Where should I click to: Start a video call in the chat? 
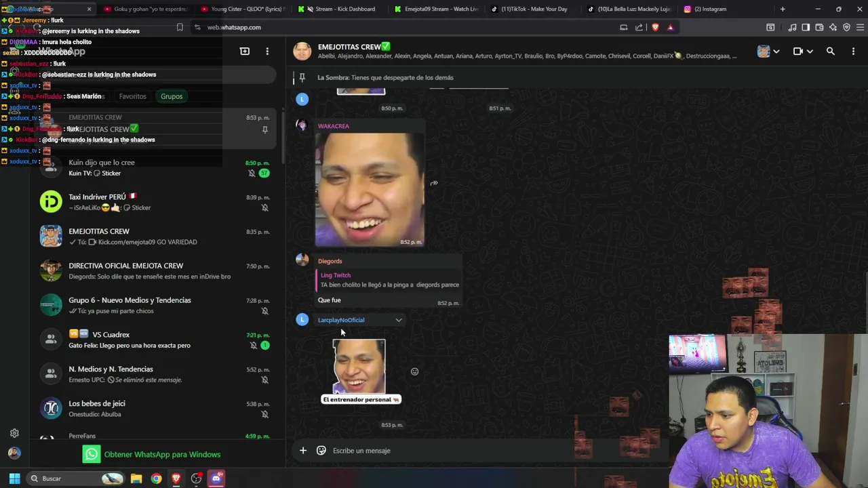pyautogui.click(x=798, y=52)
